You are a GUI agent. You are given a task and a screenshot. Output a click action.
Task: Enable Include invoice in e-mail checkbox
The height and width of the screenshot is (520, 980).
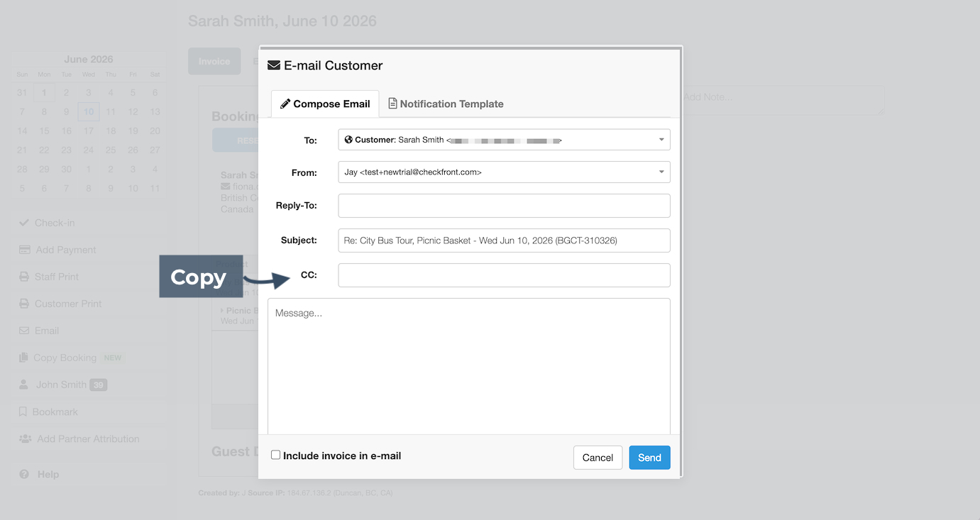coord(276,455)
